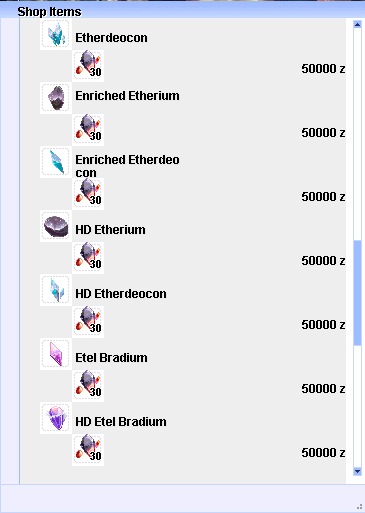365x513 pixels.
Task: Open the HD Etherdeocon item entry
Action: (121, 294)
